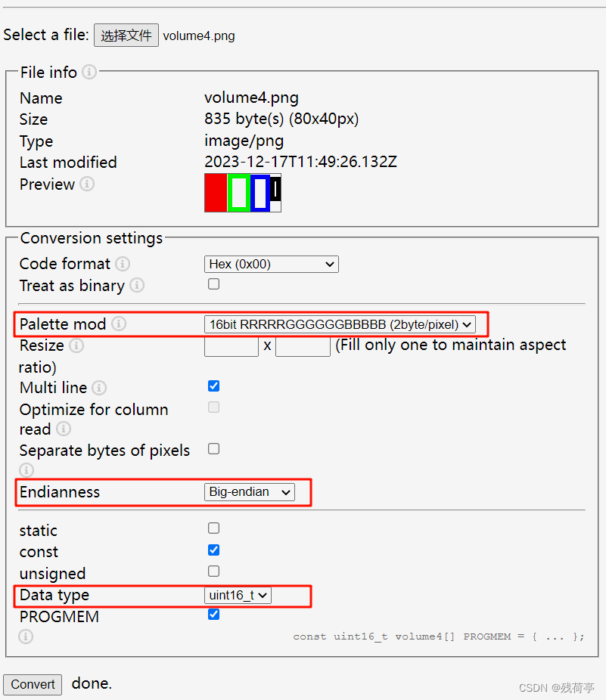Enable the Treat as binary checkbox

[x=213, y=283]
